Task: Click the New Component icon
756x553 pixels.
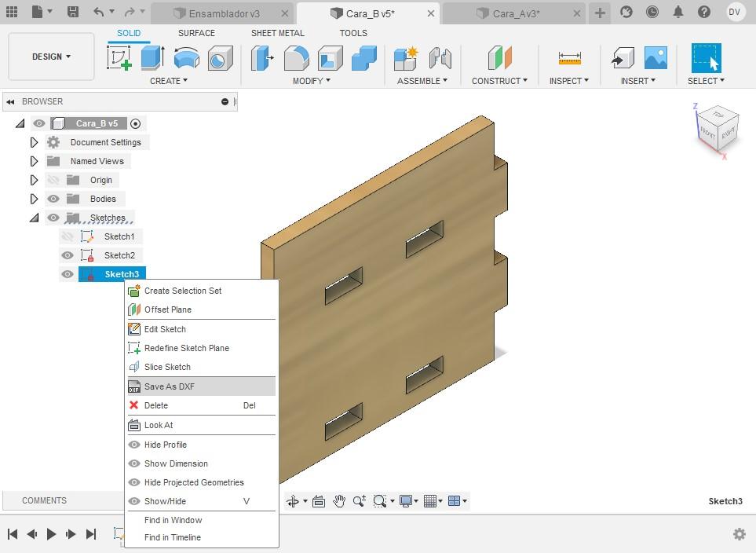Action: pos(406,58)
